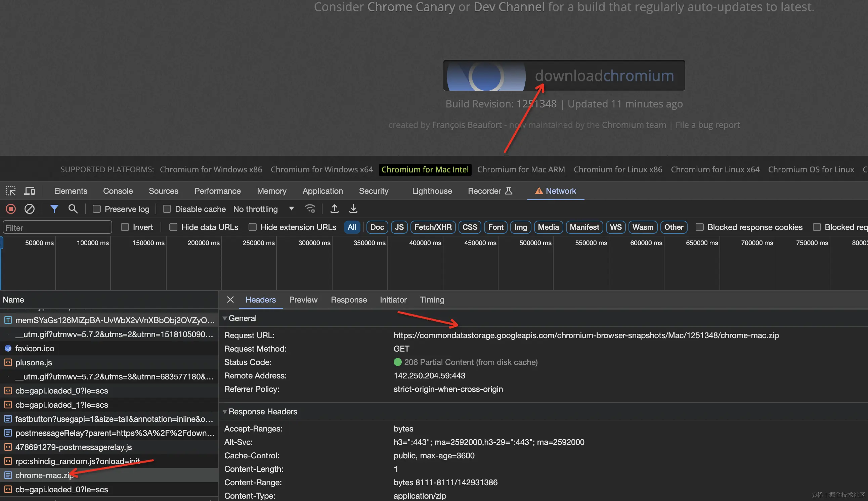Filter requests by Fetch/XHR type

click(x=433, y=227)
